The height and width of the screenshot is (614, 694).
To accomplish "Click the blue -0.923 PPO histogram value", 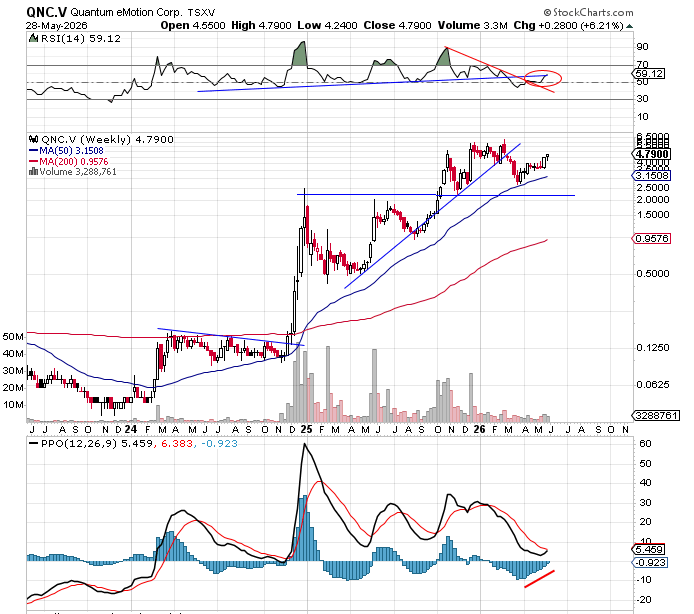I will click(x=219, y=444).
